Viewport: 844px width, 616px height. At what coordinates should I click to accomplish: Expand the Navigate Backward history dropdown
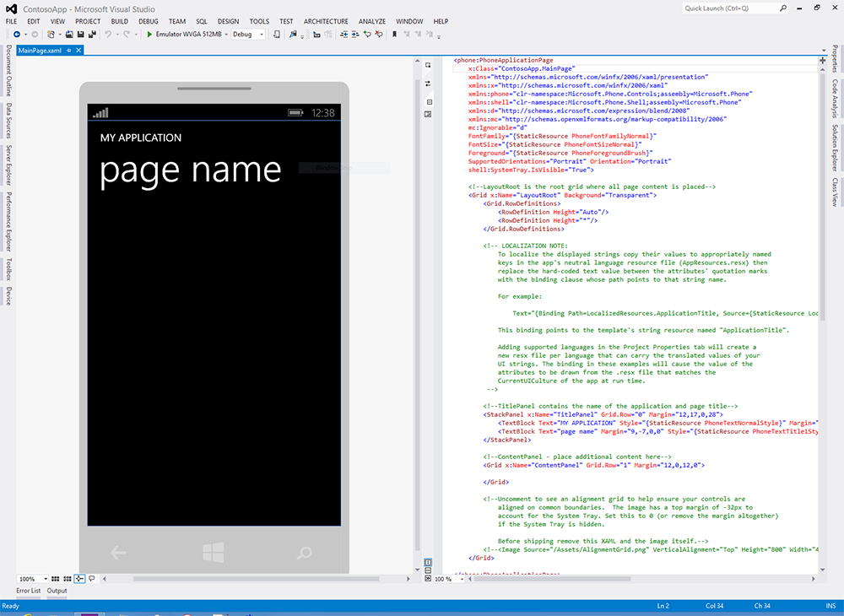click(x=25, y=35)
